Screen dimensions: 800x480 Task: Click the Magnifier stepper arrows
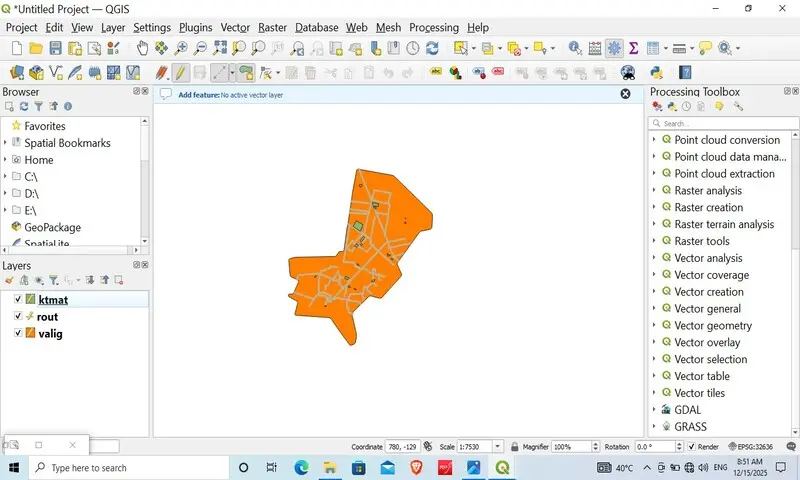pos(595,447)
